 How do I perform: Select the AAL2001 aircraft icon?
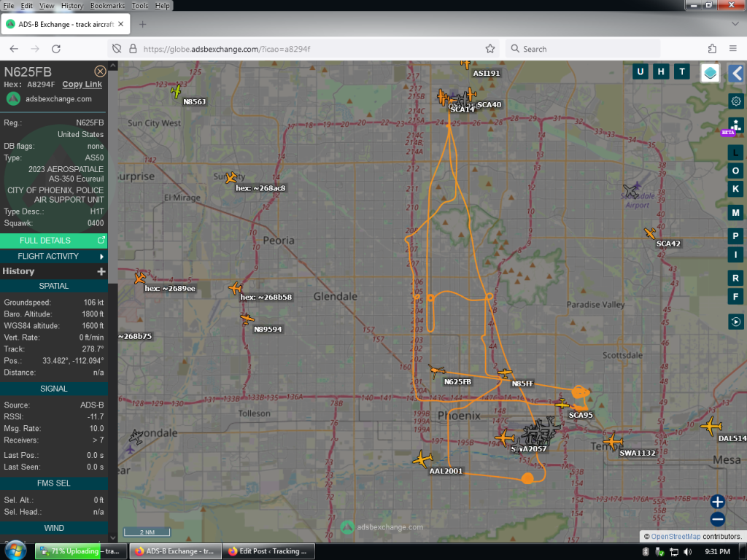pyautogui.click(x=422, y=459)
